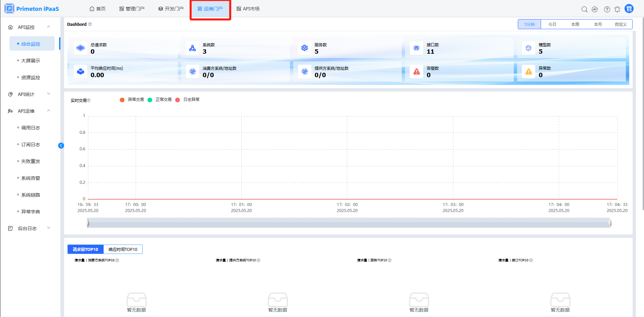Screen dimensions: 644x317
Task: Toggle 异常交易 legend in chart
Action: [x=132, y=100]
